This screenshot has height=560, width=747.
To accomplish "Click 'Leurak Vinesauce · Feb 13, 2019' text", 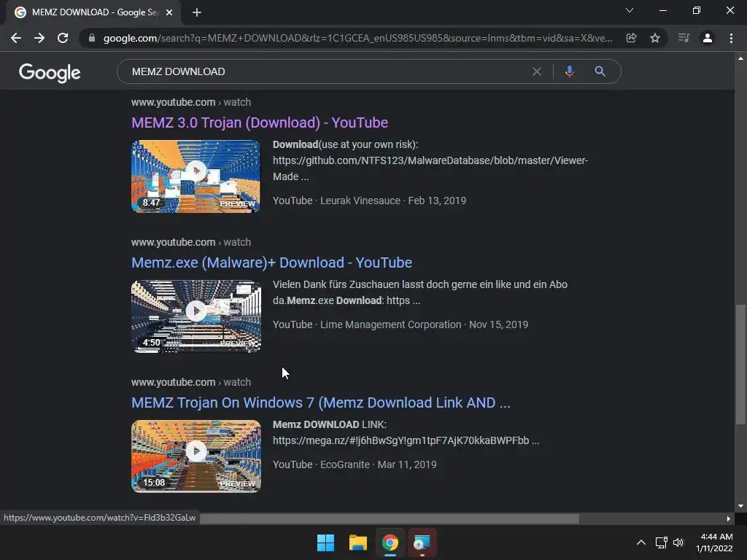I will click(393, 201).
